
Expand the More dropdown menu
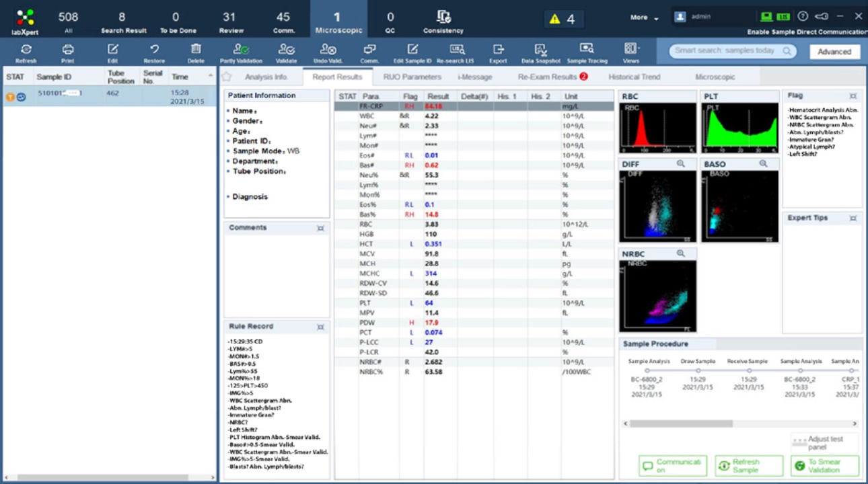pyautogui.click(x=644, y=17)
